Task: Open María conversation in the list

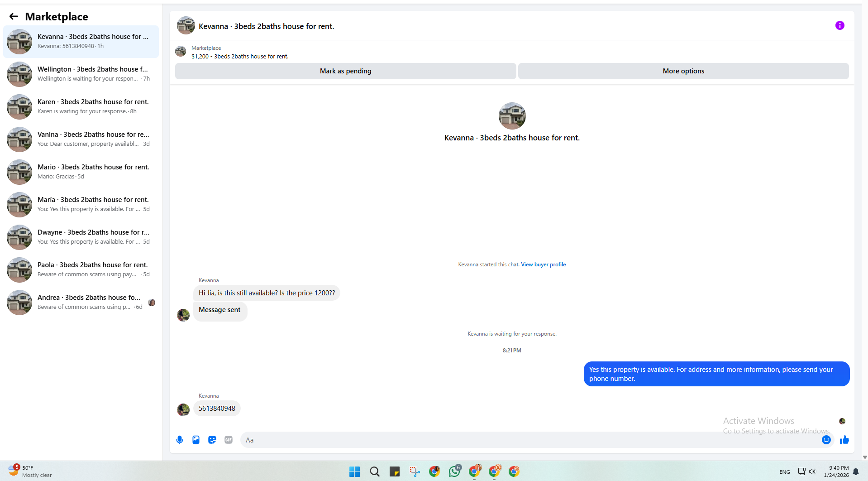Action: pyautogui.click(x=81, y=205)
